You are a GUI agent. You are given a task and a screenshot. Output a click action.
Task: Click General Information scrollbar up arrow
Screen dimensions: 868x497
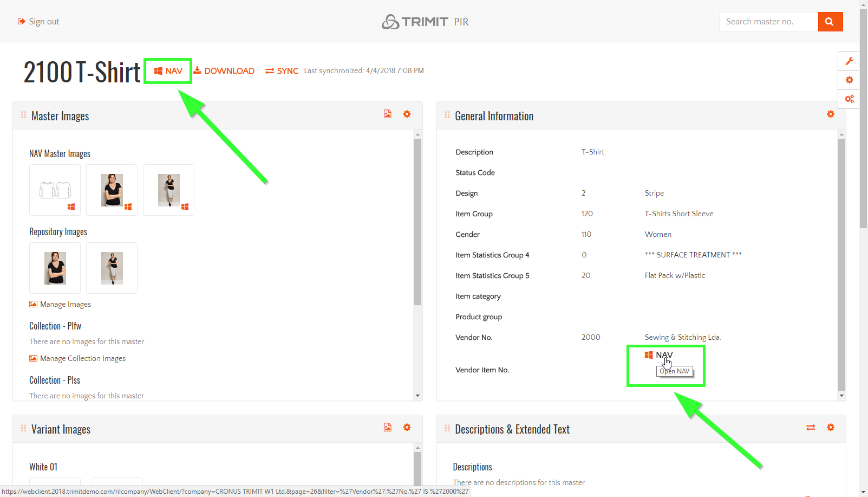point(841,134)
